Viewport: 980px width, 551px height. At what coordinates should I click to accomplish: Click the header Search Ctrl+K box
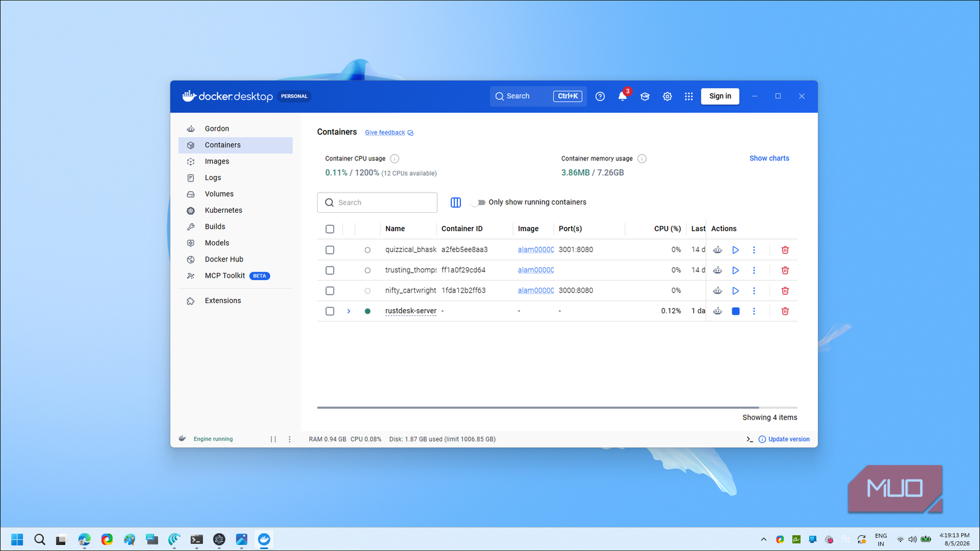click(538, 96)
